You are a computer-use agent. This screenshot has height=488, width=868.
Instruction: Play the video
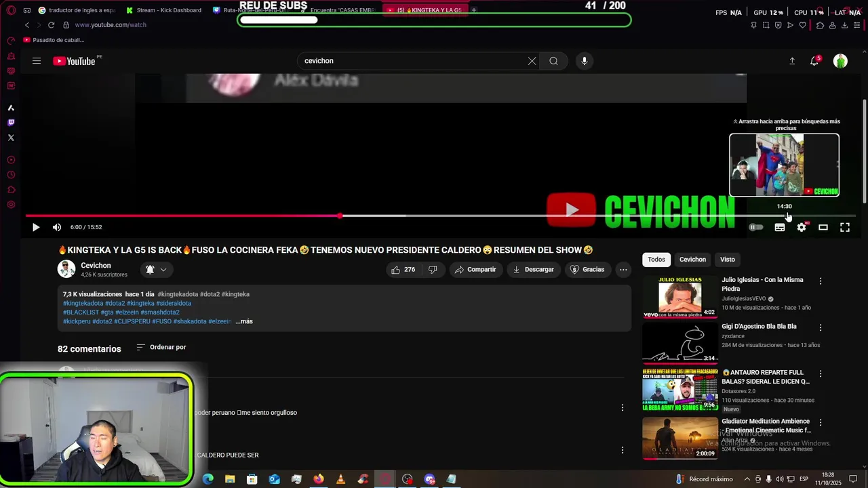click(x=36, y=227)
